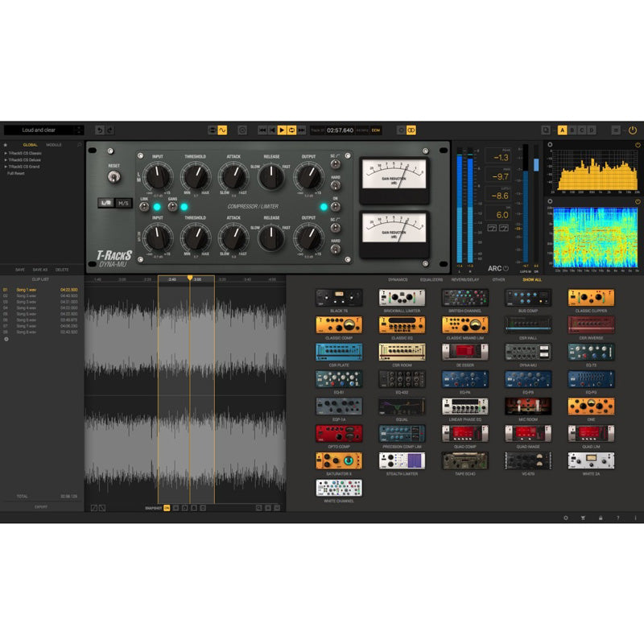
Task: Switch processing mode to M/S
Action: pos(123,203)
